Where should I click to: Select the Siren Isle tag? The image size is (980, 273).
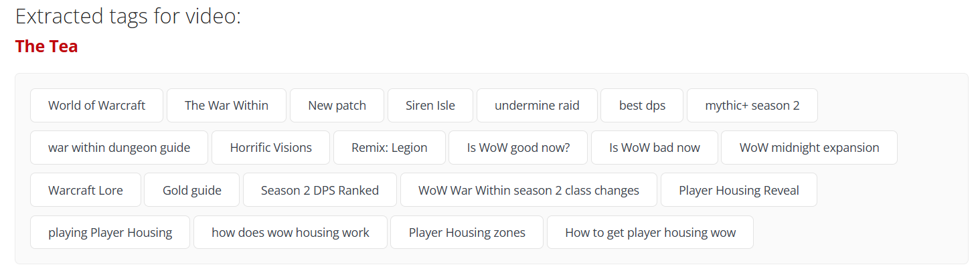coord(430,106)
